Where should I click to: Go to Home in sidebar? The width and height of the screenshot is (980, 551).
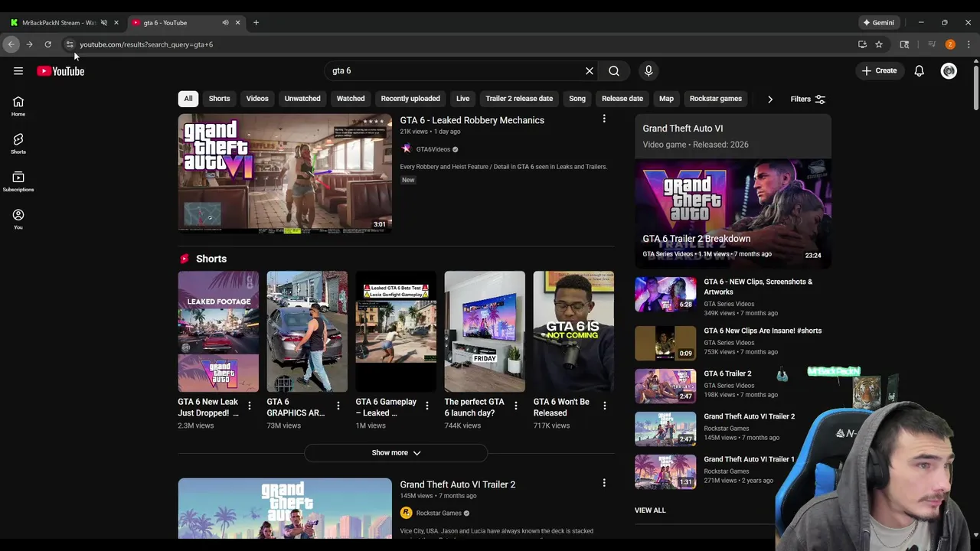click(18, 106)
